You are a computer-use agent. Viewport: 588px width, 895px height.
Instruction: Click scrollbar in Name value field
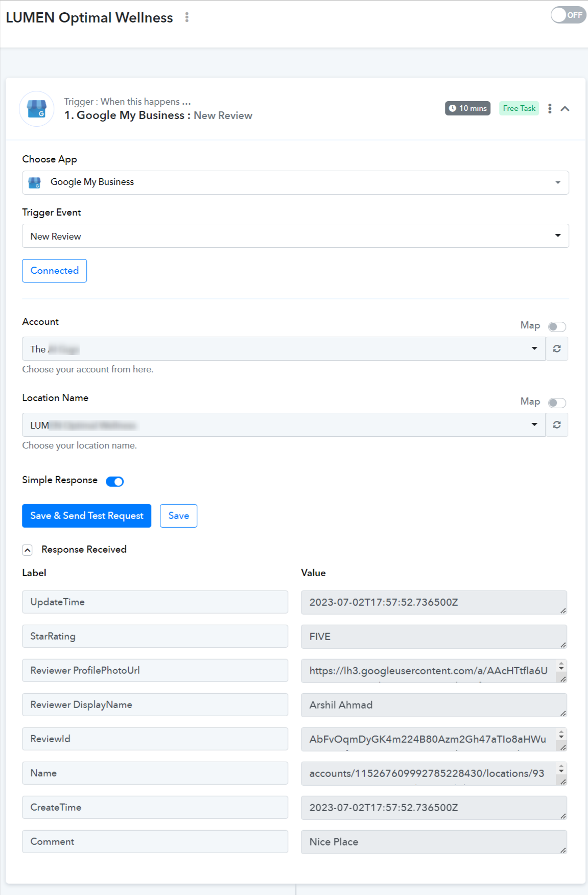(561, 769)
